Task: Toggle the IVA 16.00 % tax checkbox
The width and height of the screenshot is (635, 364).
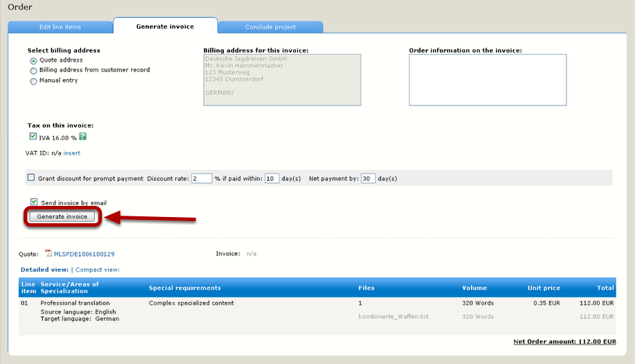Action: coord(33,137)
